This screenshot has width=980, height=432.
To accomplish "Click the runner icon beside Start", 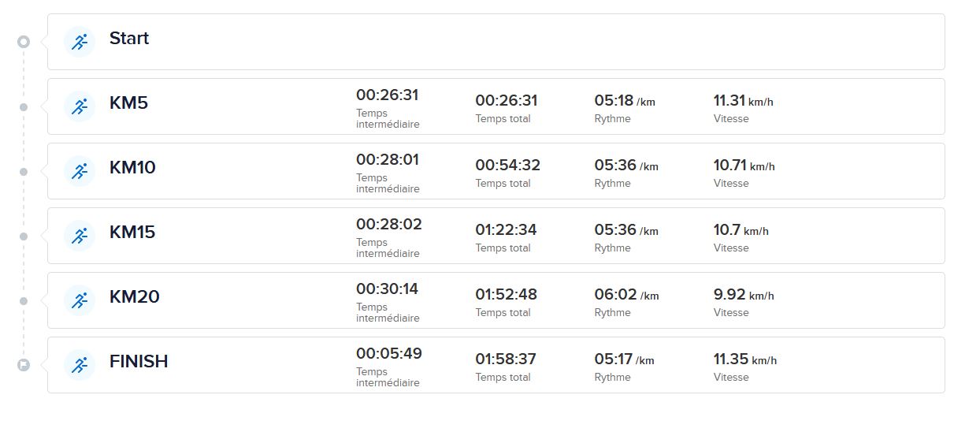I will tap(79, 42).
